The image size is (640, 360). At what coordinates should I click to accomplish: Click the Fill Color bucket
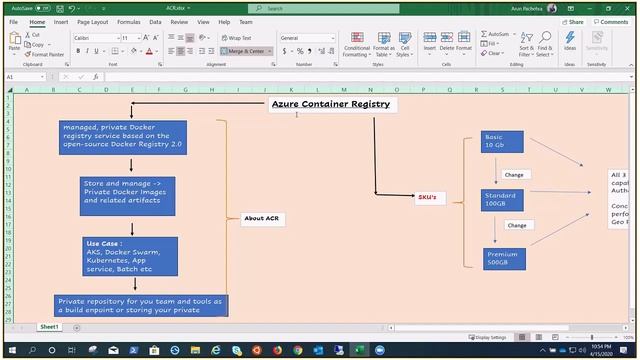(133, 51)
